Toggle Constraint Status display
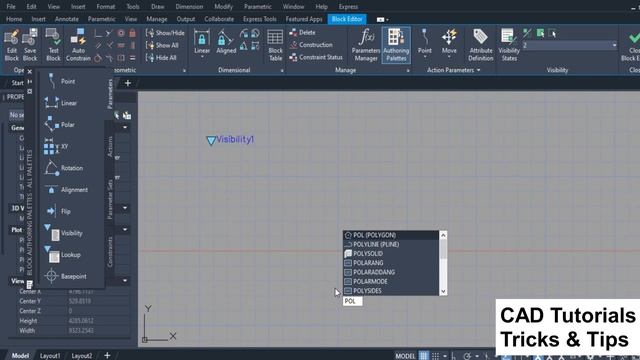The height and width of the screenshot is (360, 640). click(x=316, y=58)
